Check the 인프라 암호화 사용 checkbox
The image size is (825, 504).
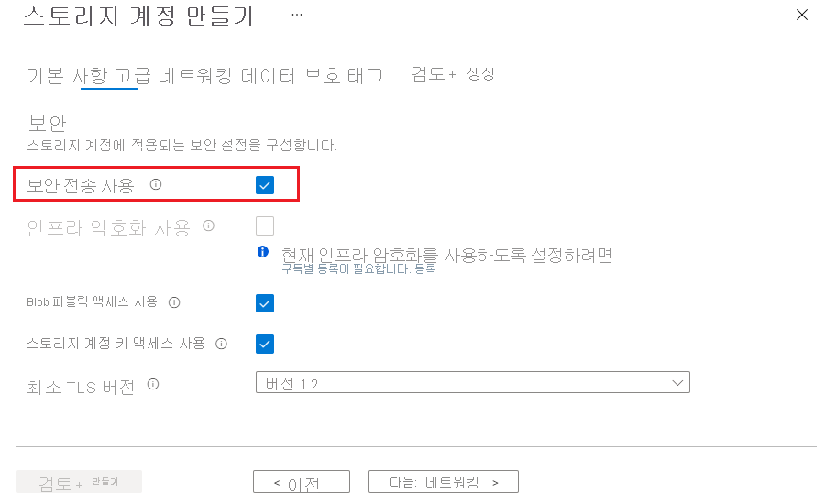[x=265, y=225]
